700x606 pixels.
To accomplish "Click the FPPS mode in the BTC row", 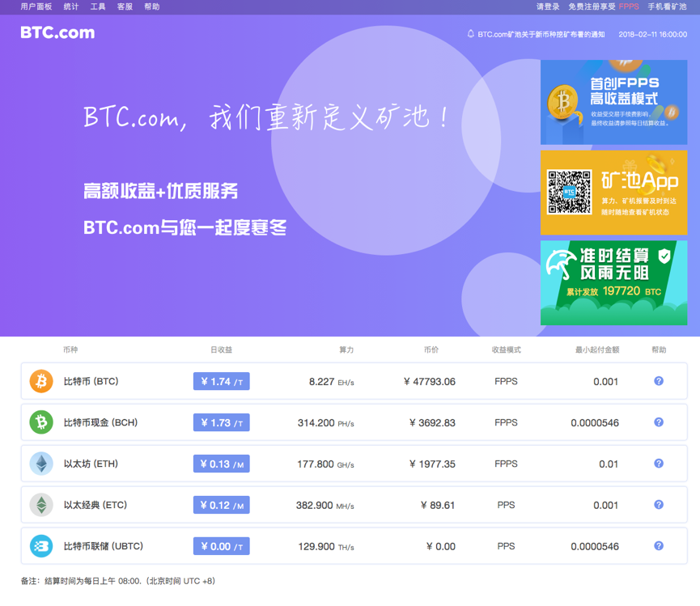I will coord(506,381).
